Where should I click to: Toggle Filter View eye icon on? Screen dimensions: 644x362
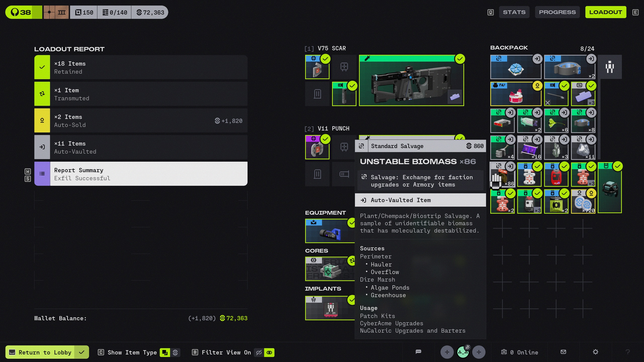(269, 352)
